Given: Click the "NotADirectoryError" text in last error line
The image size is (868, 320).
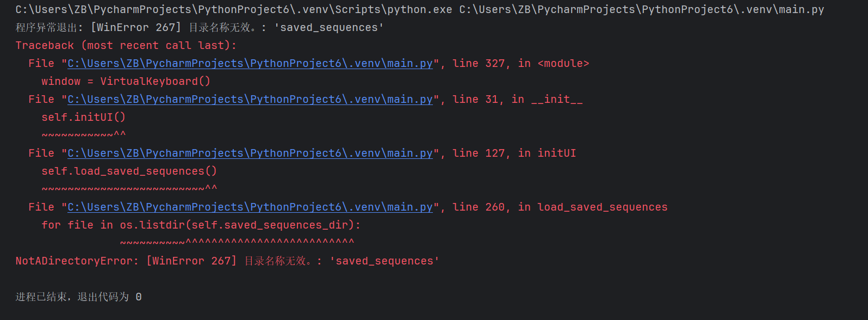Looking at the screenshot, I should 74,261.
